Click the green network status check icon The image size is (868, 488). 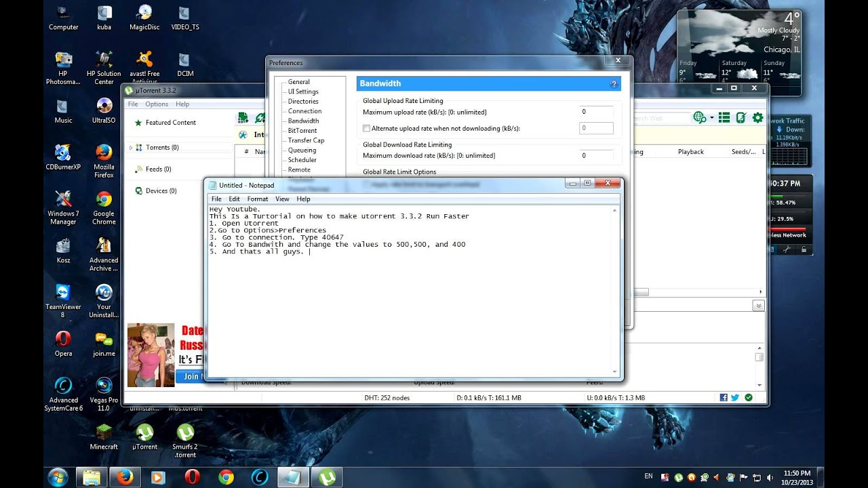tap(748, 398)
